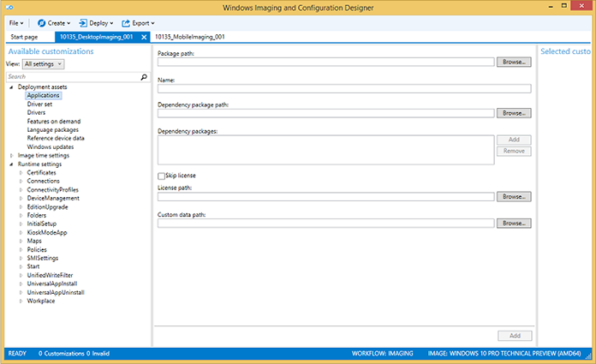The width and height of the screenshot is (596, 364).
Task: Open the File menu
Action: point(16,23)
